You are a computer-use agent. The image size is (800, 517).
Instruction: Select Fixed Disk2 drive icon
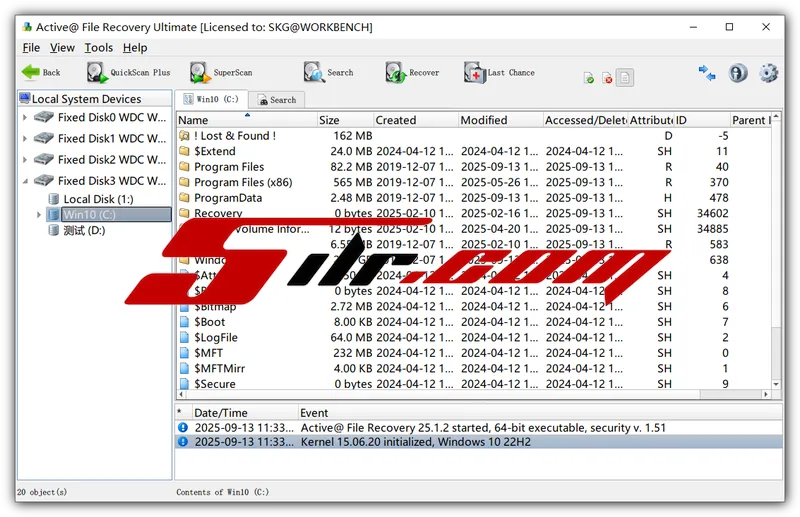click(x=44, y=160)
